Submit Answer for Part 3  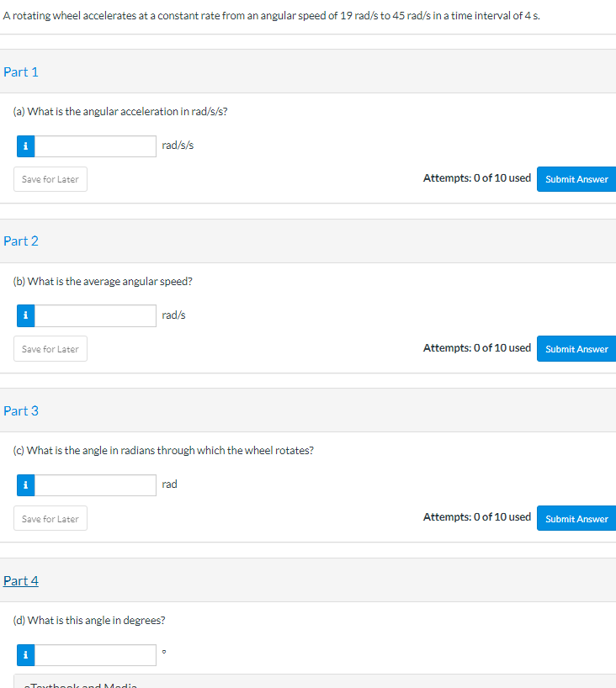[576, 519]
